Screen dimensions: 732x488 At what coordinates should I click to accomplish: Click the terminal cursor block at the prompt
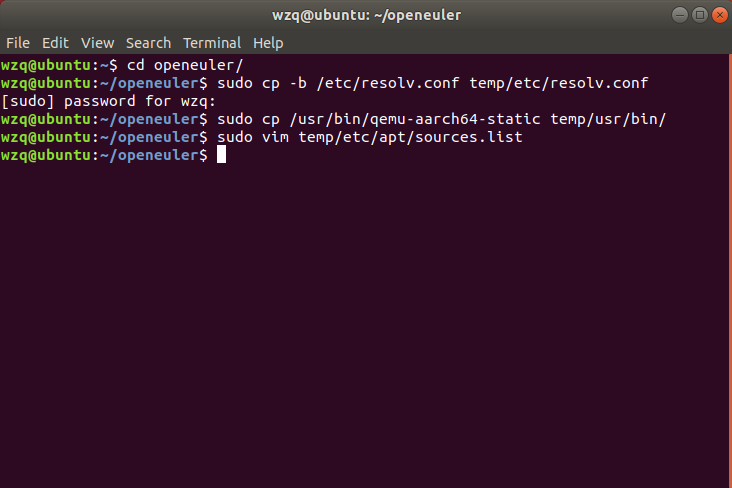221,155
